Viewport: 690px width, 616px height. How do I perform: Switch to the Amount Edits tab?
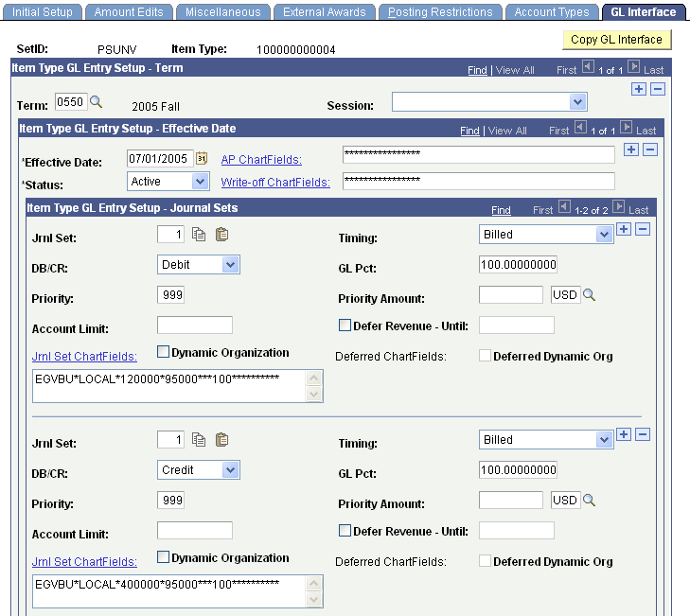tap(129, 12)
